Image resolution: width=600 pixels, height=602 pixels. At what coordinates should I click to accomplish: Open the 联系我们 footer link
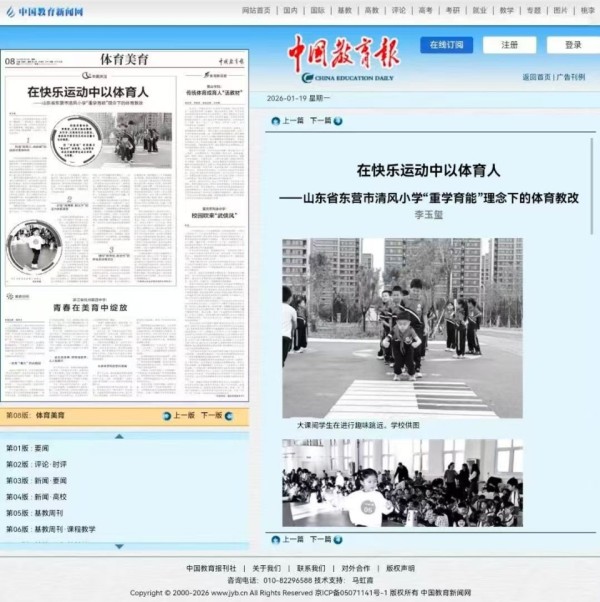coord(311,568)
